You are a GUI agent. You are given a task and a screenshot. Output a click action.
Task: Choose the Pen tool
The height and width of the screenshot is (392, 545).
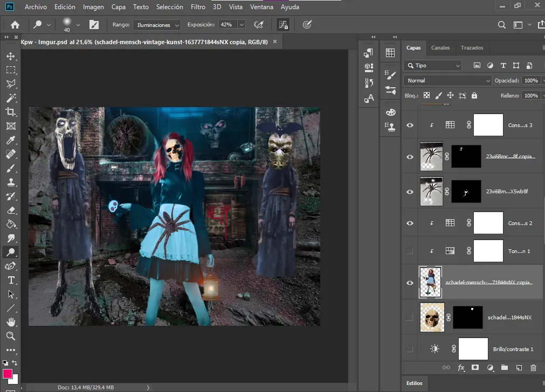(11, 267)
